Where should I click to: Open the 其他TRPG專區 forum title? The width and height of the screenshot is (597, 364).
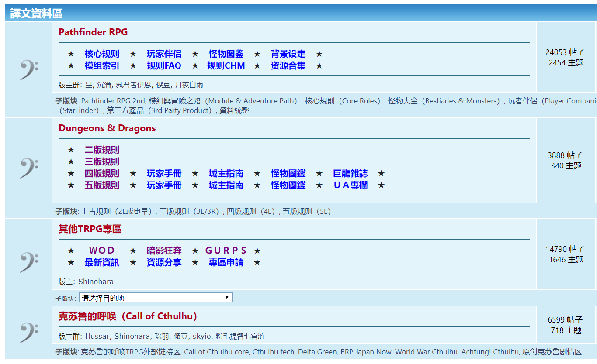pos(90,229)
